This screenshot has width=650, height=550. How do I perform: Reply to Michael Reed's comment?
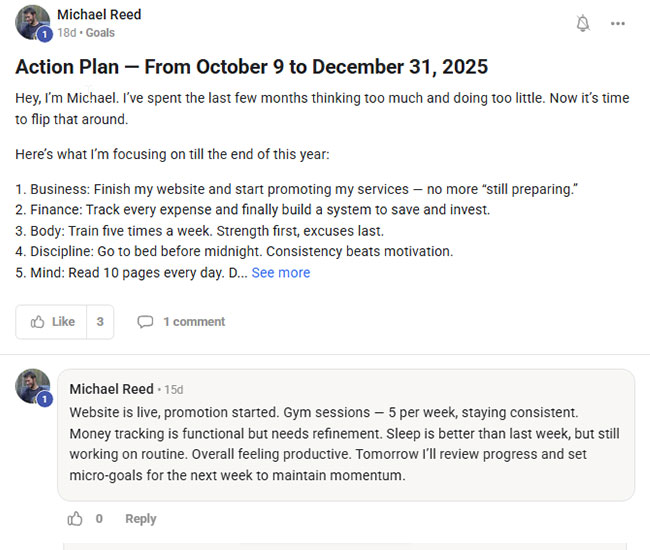(140, 519)
